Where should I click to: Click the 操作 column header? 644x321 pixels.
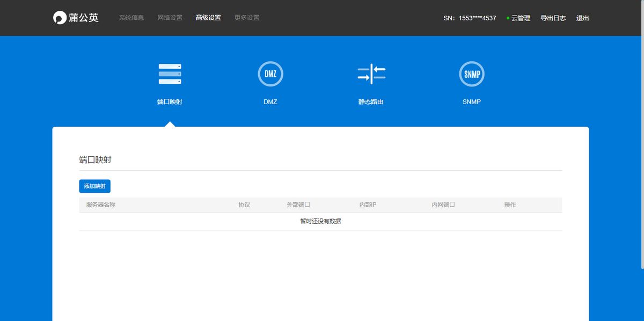pyautogui.click(x=510, y=205)
